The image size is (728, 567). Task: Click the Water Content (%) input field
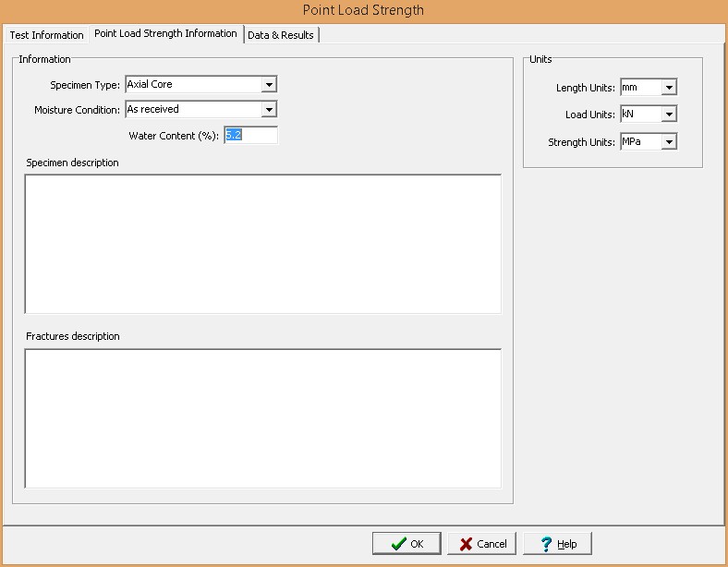click(x=249, y=136)
